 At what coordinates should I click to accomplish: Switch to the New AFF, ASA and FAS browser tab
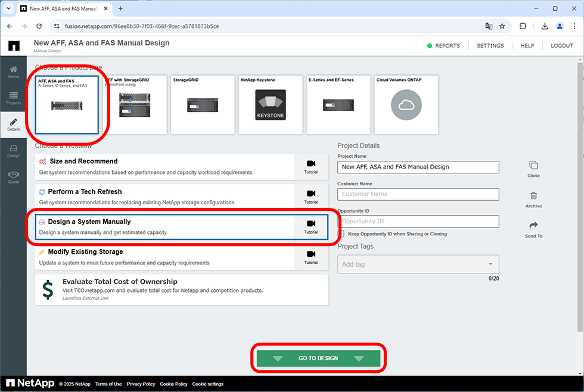63,8
